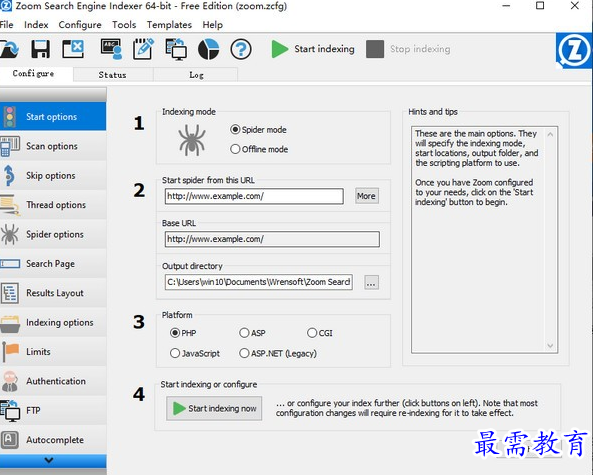Open FTP settings in the sidebar
Viewport: 596px width, 475px height.
53,410
